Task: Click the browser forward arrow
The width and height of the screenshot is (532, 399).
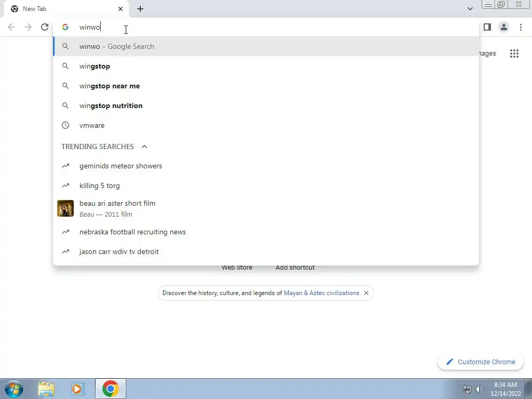Action: tap(28, 27)
